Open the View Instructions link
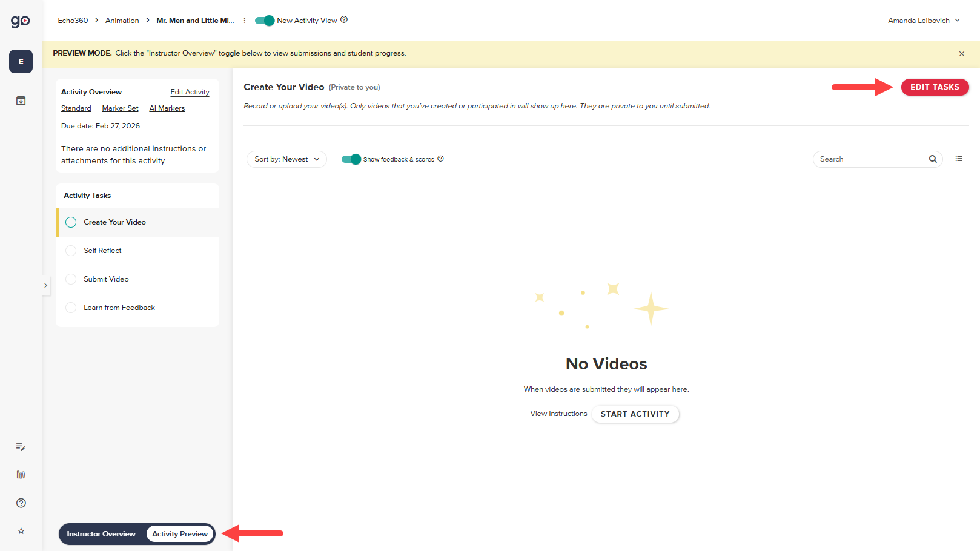 (x=558, y=414)
